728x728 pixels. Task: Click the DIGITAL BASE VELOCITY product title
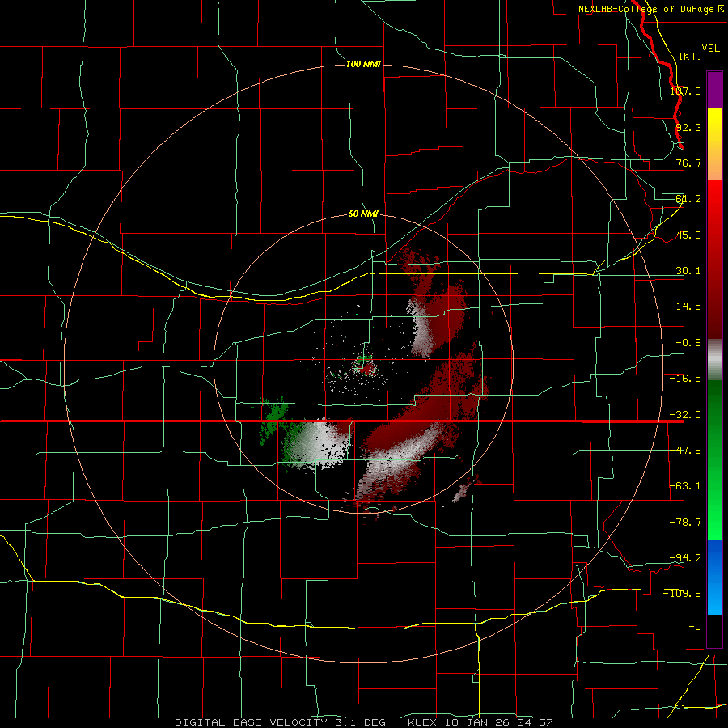[252, 722]
